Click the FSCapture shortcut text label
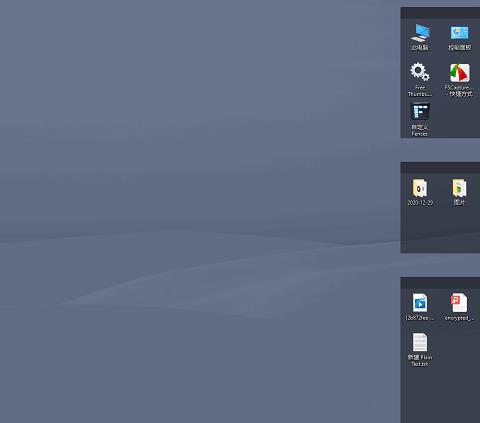Viewport: 480px width, 423px height. tap(460, 91)
